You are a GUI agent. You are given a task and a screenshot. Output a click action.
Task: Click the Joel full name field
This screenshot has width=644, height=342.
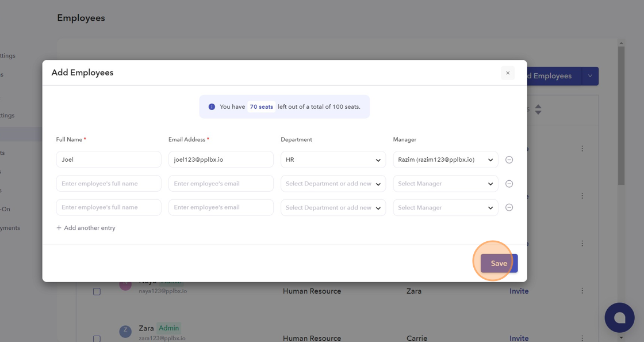(109, 160)
